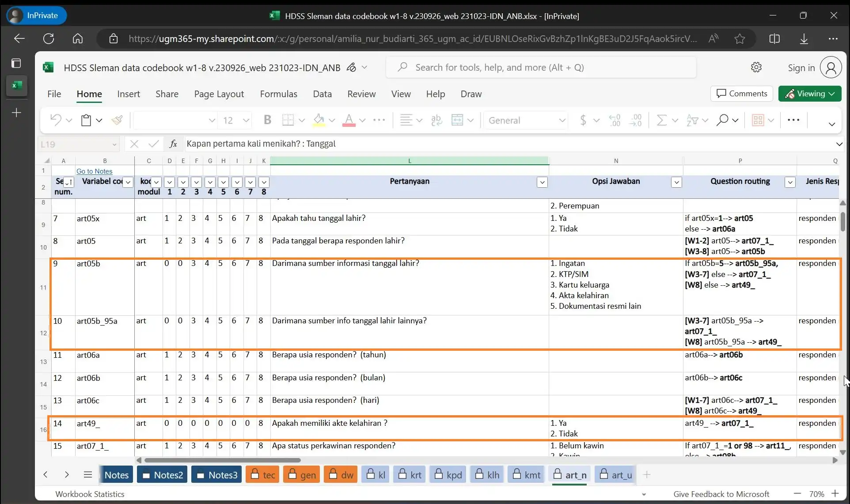Click the Undo arrow icon

pyautogui.click(x=56, y=120)
